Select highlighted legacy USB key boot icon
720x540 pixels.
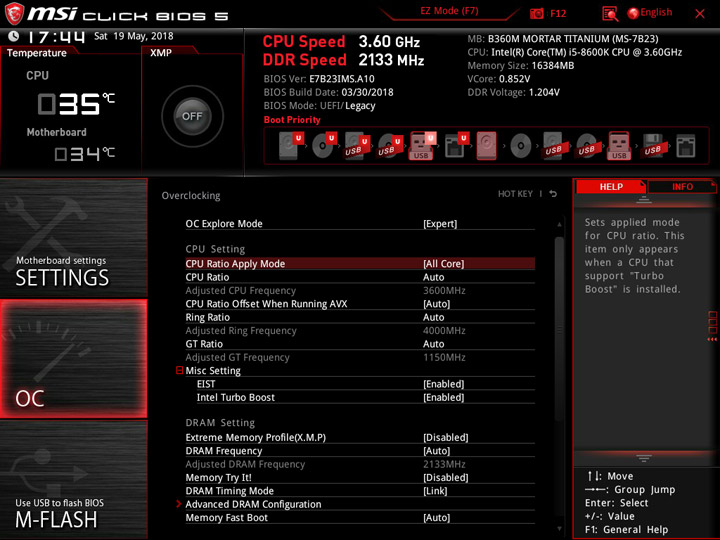coord(619,146)
